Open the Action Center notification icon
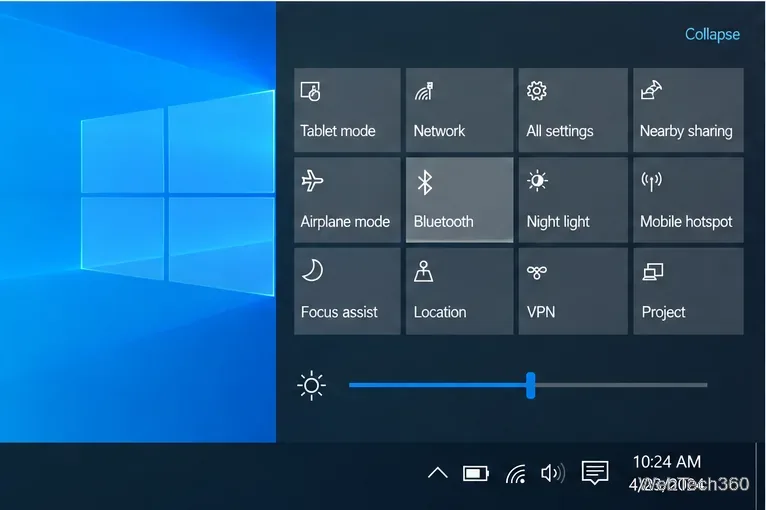The height and width of the screenshot is (510, 766). (595, 472)
